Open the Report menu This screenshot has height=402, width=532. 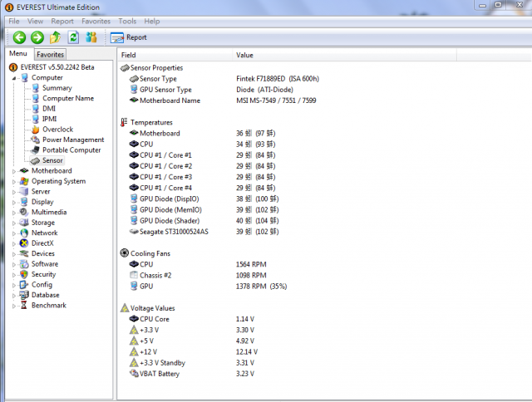pyautogui.click(x=62, y=21)
